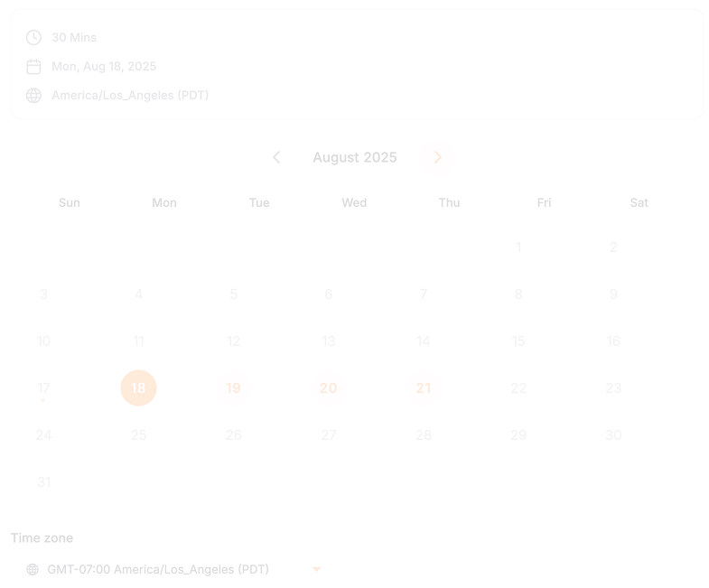Choose August 21 on the calendar
This screenshot has height=588, width=709.
coord(424,388)
